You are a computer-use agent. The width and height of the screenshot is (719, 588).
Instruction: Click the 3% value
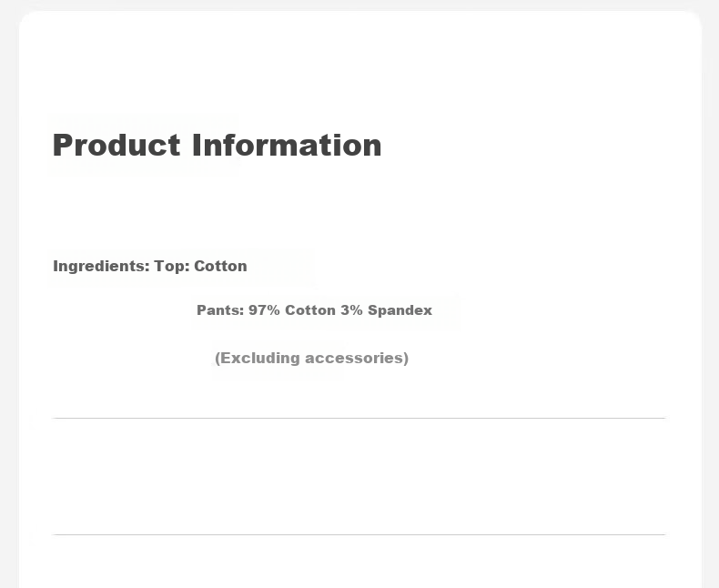pos(351,310)
